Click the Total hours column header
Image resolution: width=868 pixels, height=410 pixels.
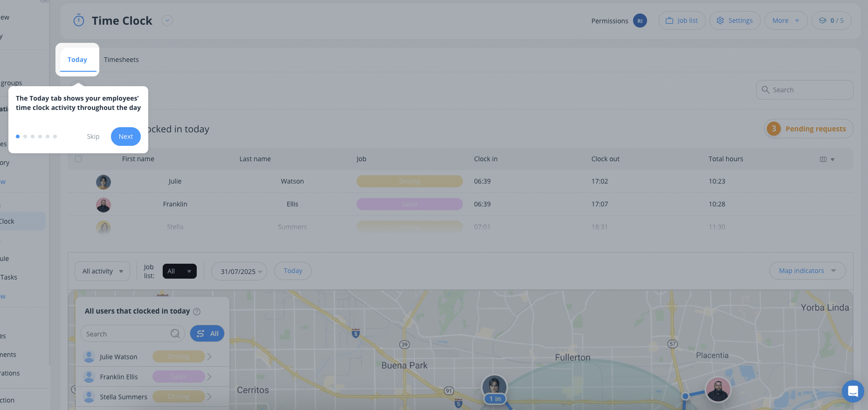pos(726,159)
